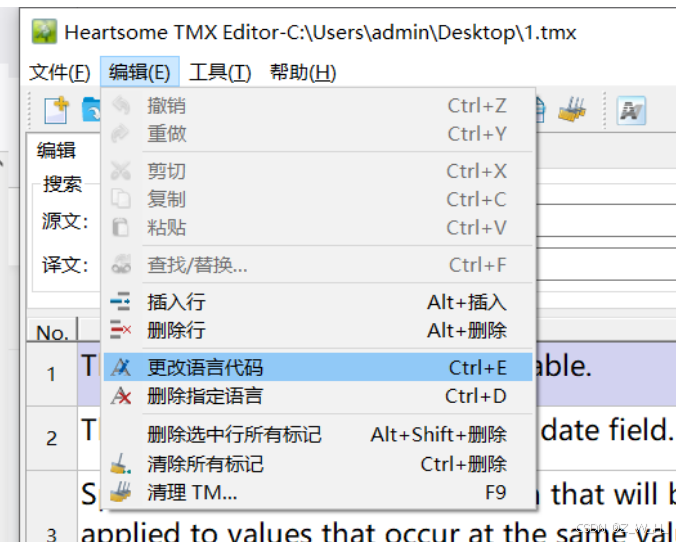Screen dimensions: 676x542
Task: Click row number 2 in the table
Action: coord(51,438)
